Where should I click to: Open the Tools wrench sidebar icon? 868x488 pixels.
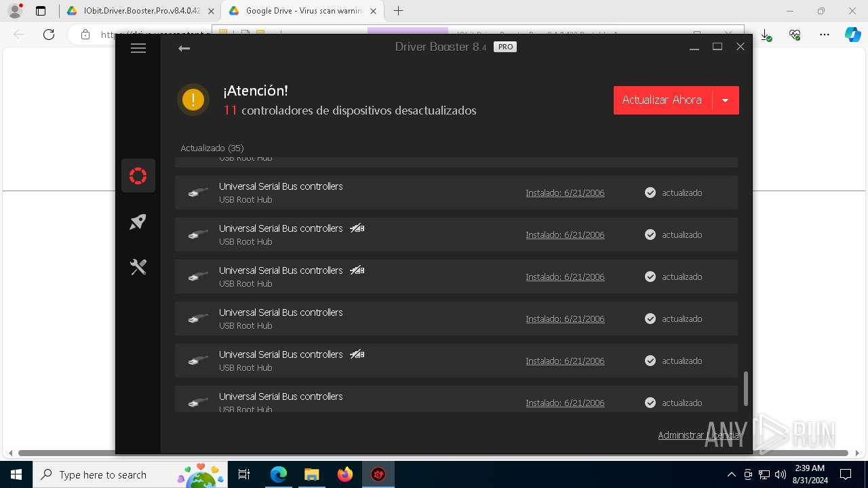tap(138, 267)
